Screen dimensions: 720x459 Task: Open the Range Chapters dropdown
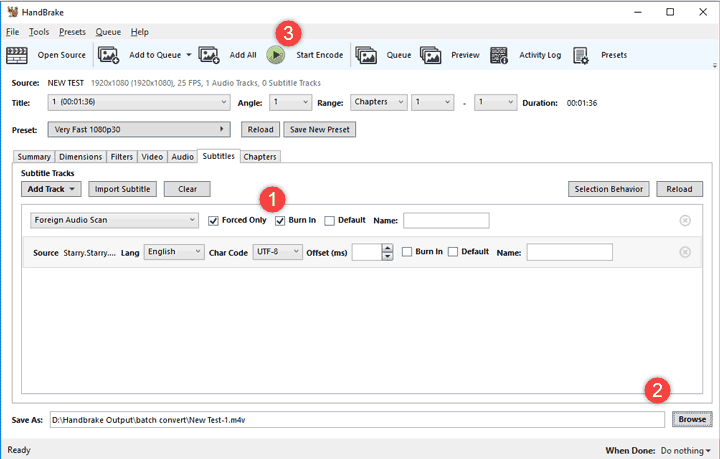tap(379, 102)
